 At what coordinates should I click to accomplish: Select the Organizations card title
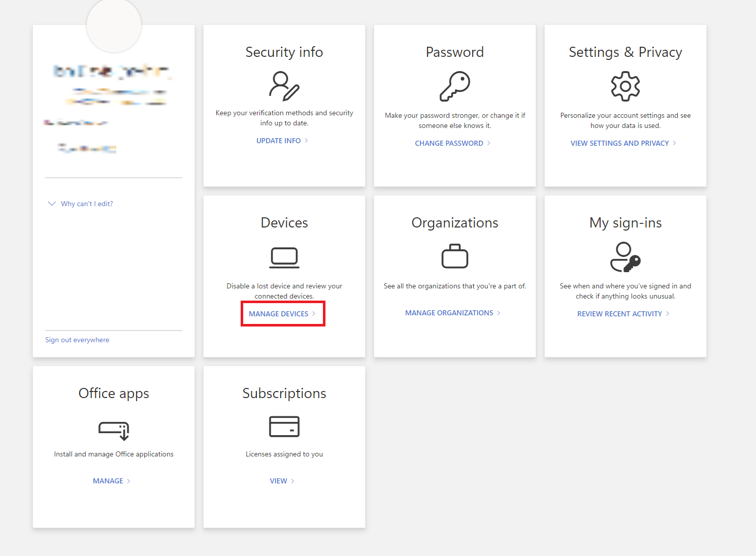pyautogui.click(x=454, y=222)
